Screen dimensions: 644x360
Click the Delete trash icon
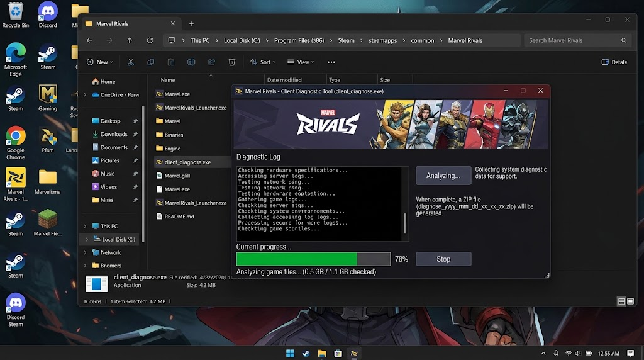point(231,62)
